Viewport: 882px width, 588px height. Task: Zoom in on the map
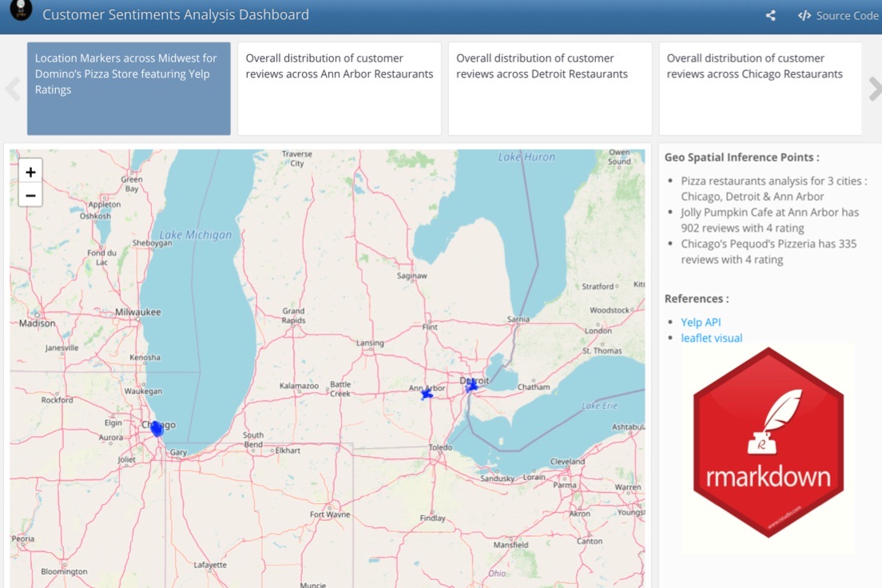[x=30, y=172]
